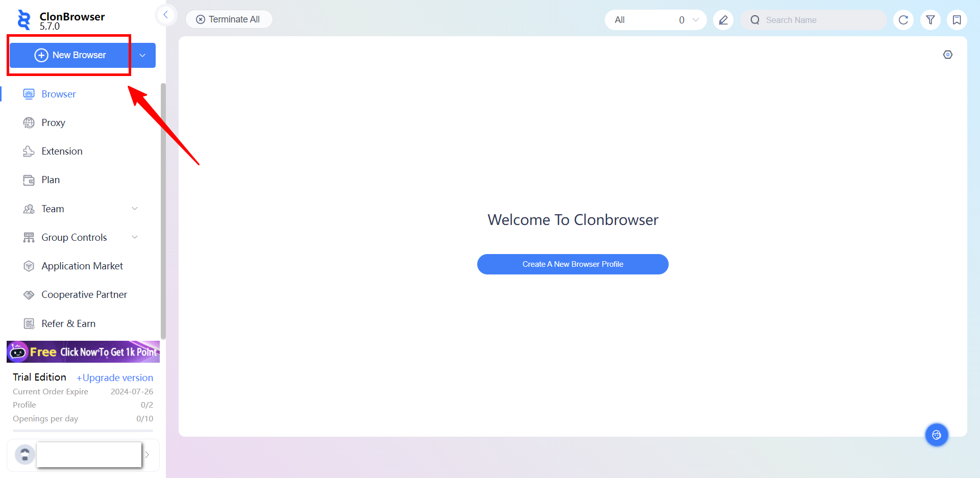This screenshot has width=980, height=478.
Task: Focus the Search Name field
Action: [814, 20]
